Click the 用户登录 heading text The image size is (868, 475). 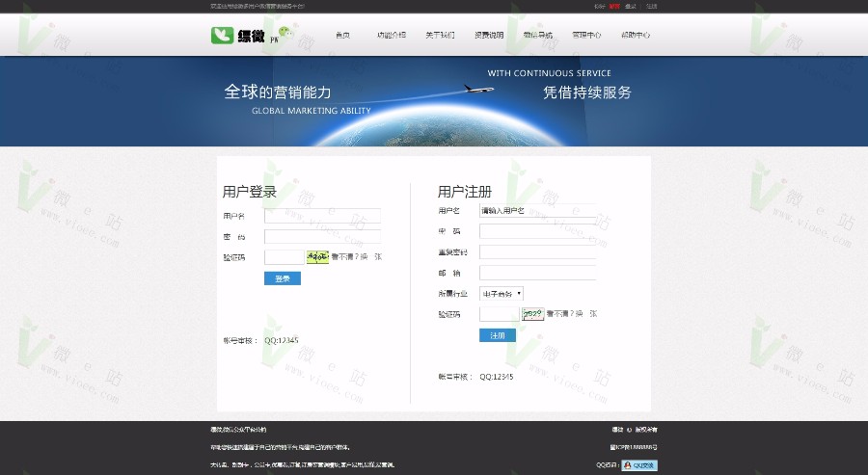[x=249, y=192]
